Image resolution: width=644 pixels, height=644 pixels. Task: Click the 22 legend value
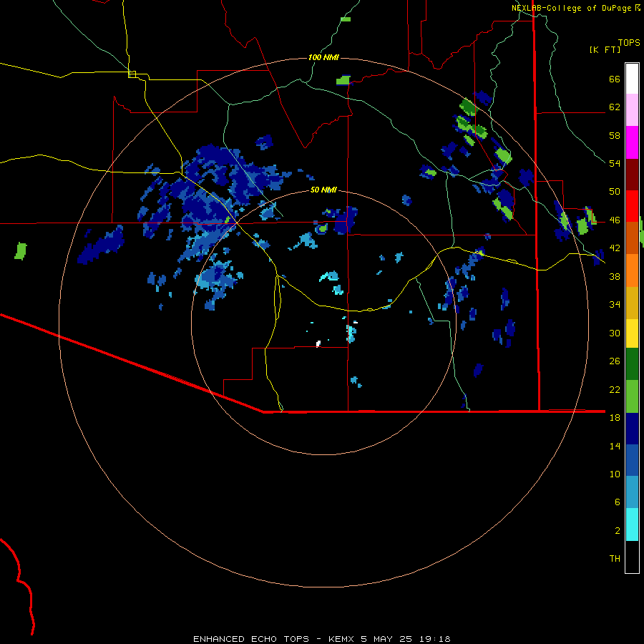[615, 389]
